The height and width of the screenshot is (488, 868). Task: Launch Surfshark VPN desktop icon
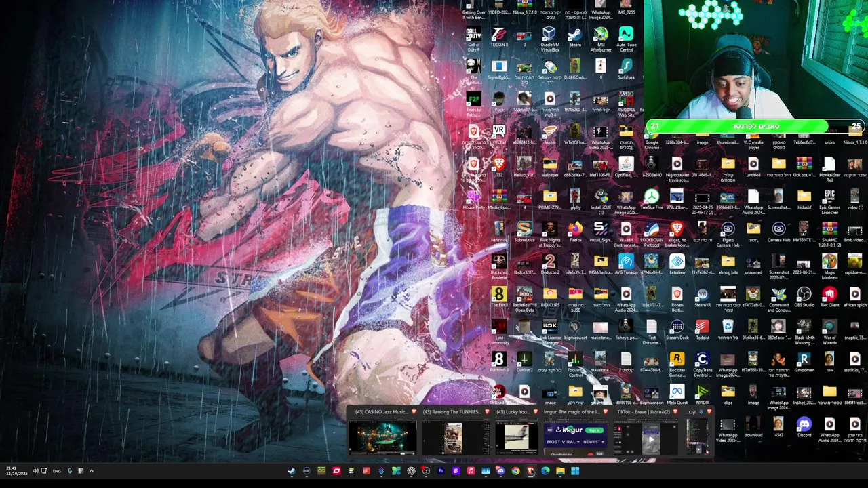tap(626, 70)
